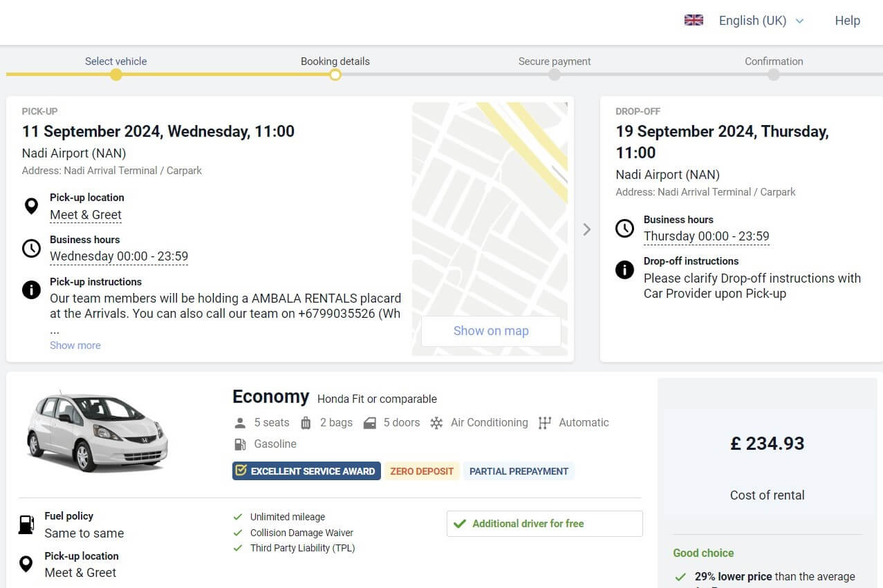Go to the Select vehicle step

click(x=115, y=61)
